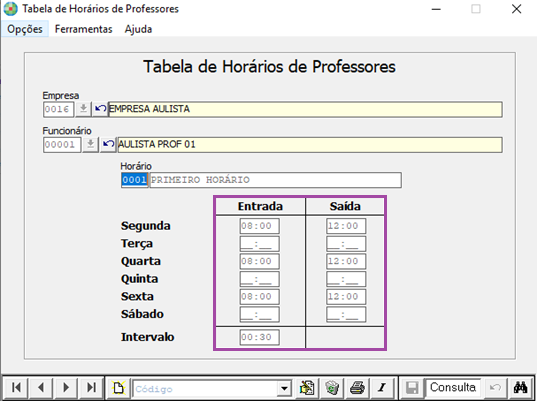The height and width of the screenshot is (401, 537).
Task: Click the Segunda Entrada time field
Action: [259, 226]
